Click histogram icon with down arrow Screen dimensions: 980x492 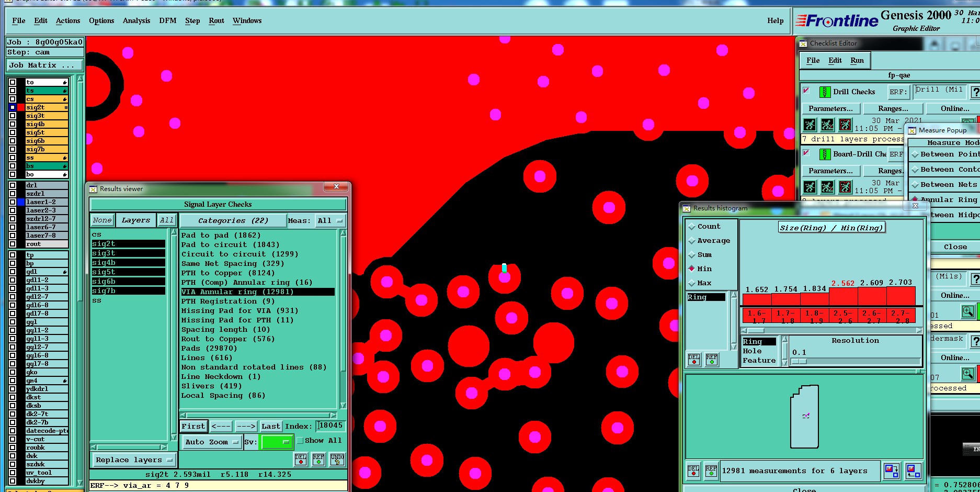[892, 471]
